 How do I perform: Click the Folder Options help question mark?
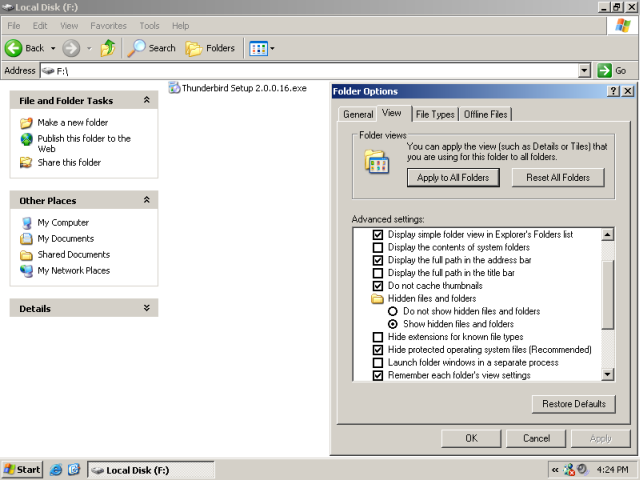(x=613, y=91)
